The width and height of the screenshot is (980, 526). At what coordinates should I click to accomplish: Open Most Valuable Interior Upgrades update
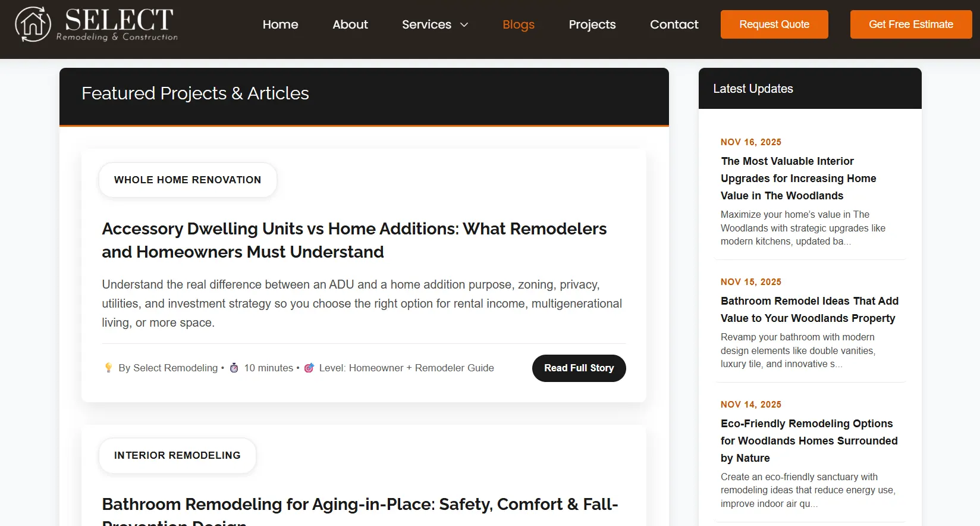coord(799,179)
